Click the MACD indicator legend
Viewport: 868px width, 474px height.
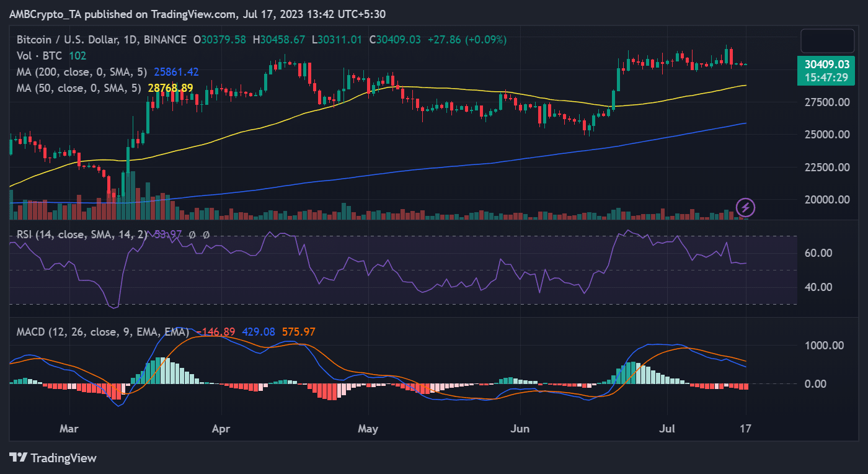pos(103,332)
